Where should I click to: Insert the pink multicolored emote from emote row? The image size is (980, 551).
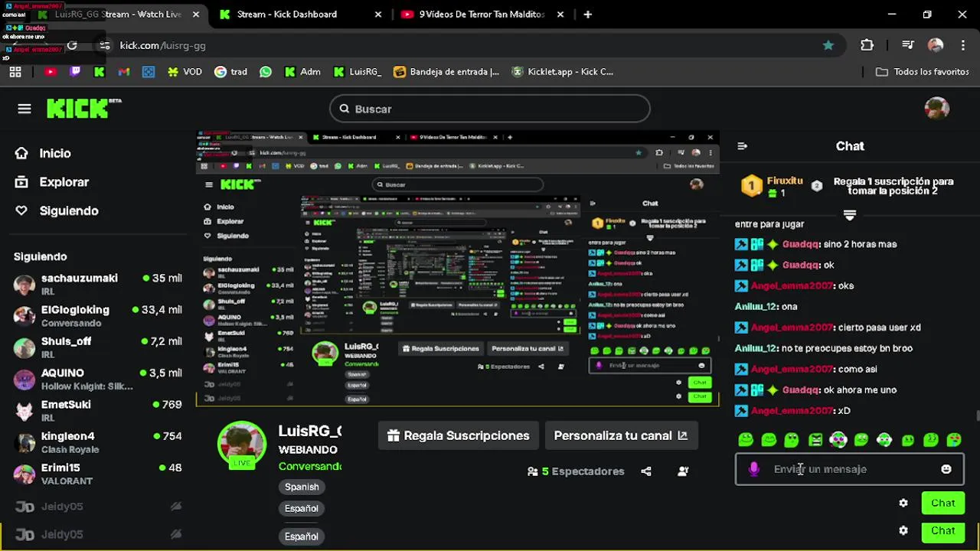[x=838, y=439]
